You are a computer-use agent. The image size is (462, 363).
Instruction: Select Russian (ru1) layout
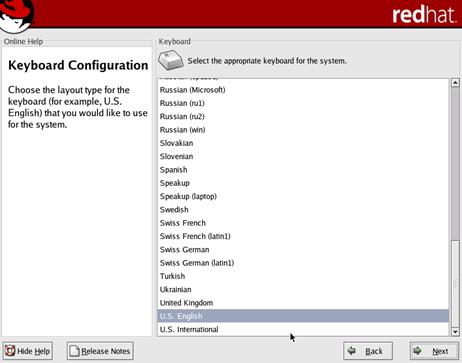click(303, 103)
